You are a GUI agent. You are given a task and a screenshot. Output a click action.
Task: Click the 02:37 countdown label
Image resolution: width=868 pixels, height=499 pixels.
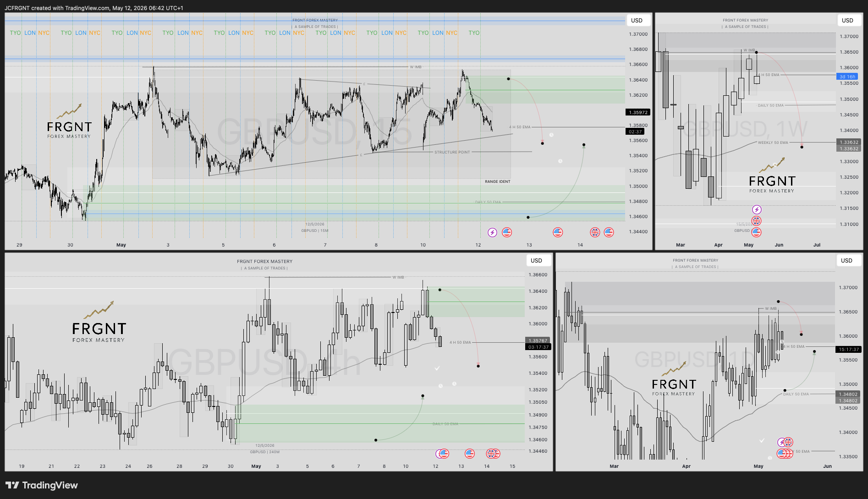635,132
